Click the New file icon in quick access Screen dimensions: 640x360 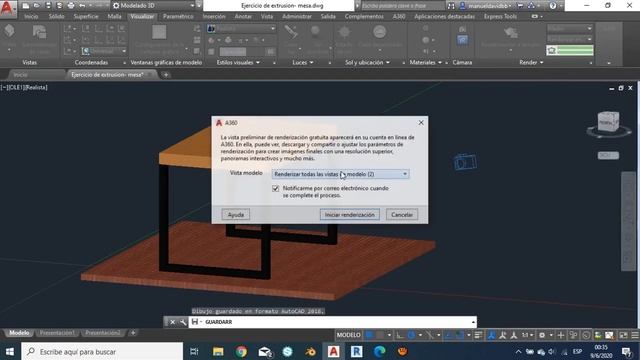click(x=26, y=6)
